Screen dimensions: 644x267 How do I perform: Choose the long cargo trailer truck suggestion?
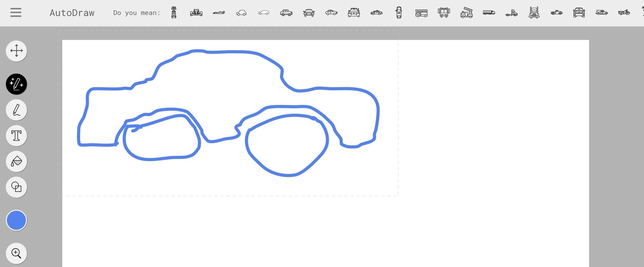[x=489, y=13]
